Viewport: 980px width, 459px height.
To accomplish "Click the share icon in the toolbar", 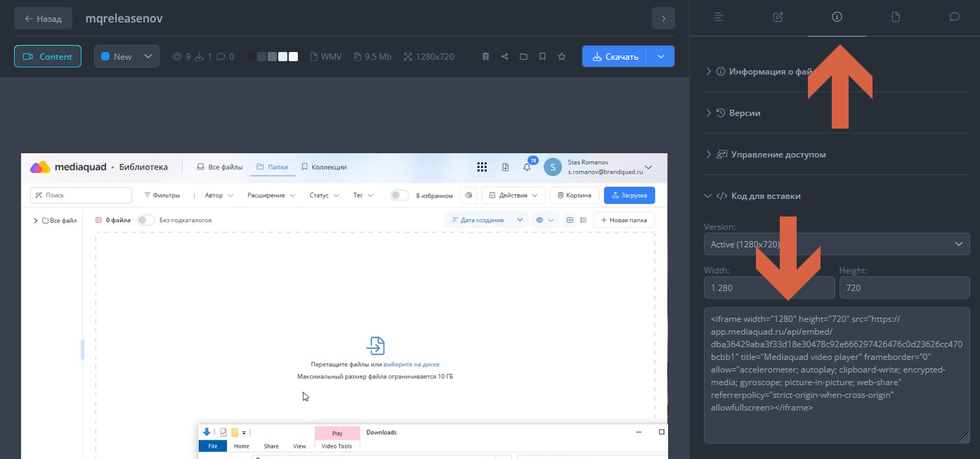I will pos(504,57).
